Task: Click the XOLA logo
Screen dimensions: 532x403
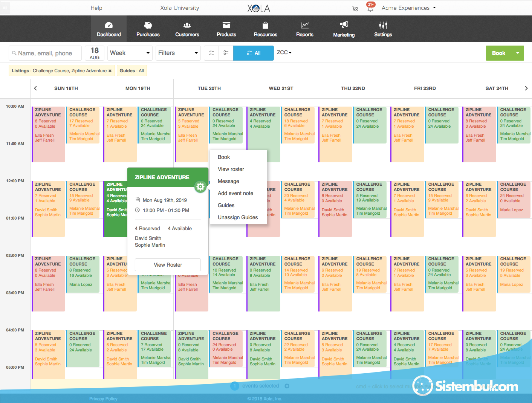Action: [x=259, y=8]
